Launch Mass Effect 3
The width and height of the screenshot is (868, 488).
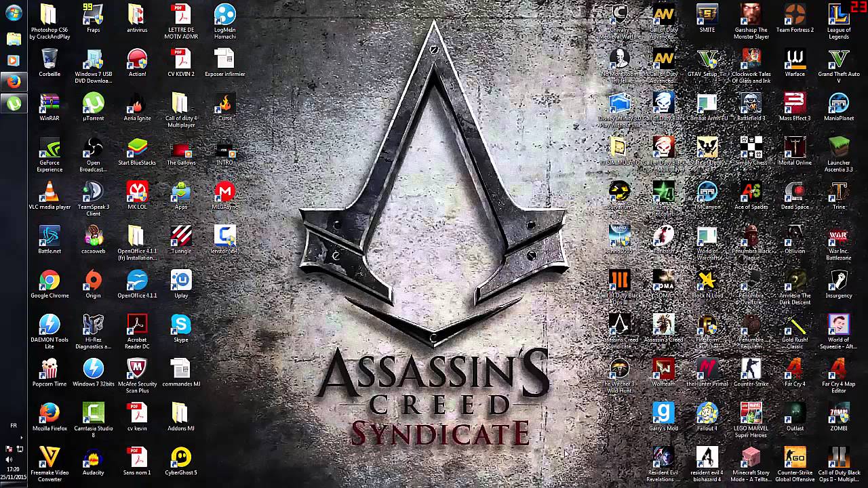tap(795, 107)
